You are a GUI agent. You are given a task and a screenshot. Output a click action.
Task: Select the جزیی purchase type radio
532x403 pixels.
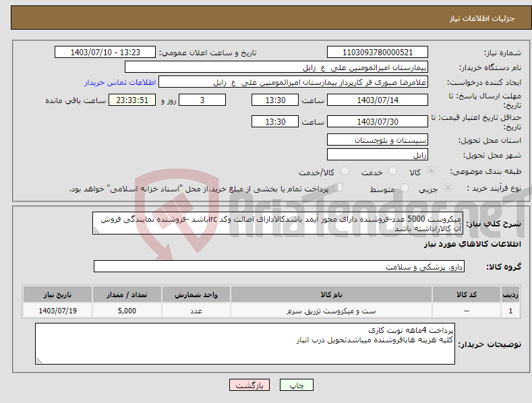[448, 187]
